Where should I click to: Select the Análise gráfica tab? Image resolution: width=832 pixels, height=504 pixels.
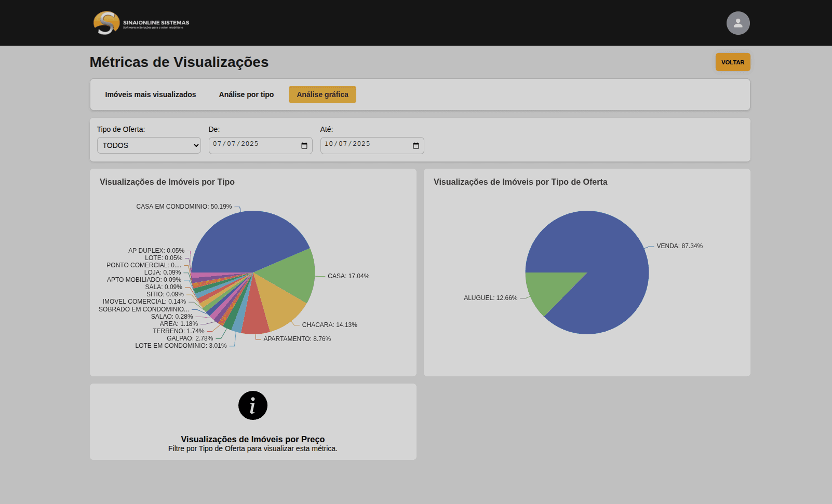pyautogui.click(x=323, y=94)
